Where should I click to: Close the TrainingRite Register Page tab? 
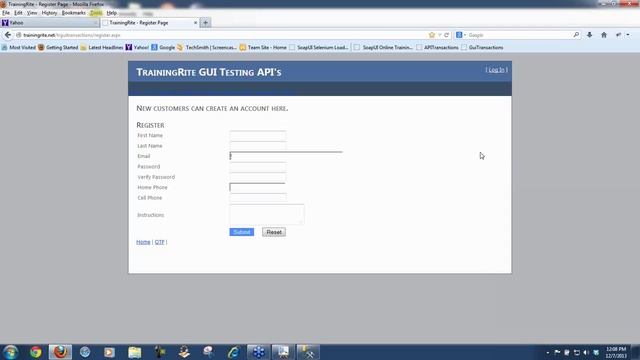click(196, 23)
